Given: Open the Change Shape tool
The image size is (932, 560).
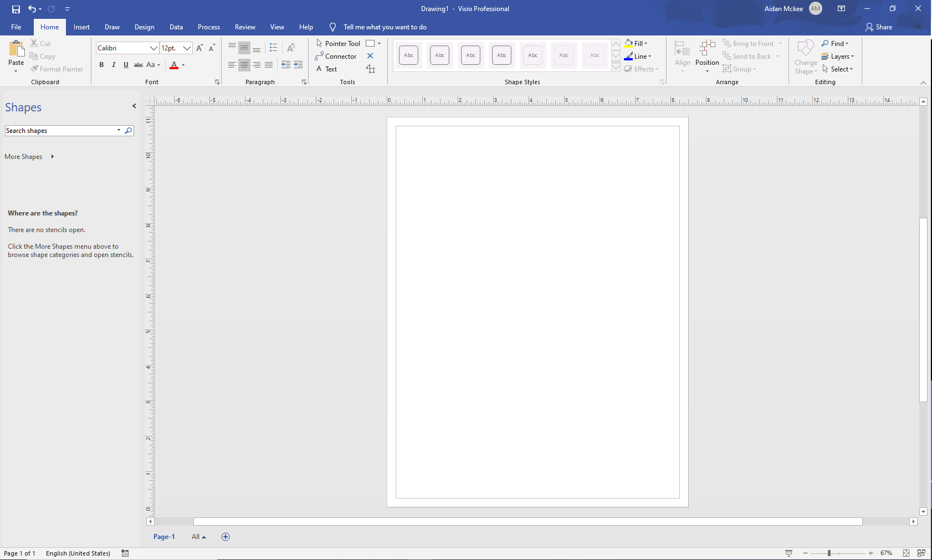Looking at the screenshot, I should (x=806, y=56).
